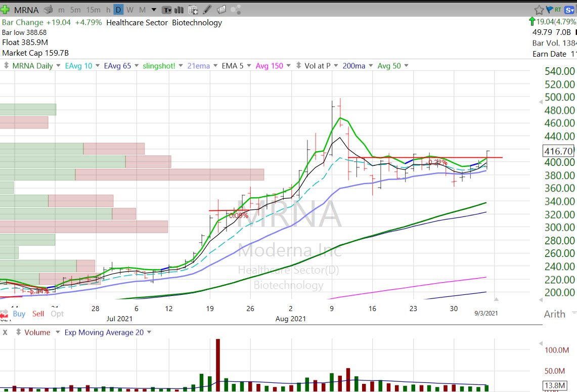This screenshot has height=392, width=577.
Task: Click the share chart icon
Action: coord(236,10)
